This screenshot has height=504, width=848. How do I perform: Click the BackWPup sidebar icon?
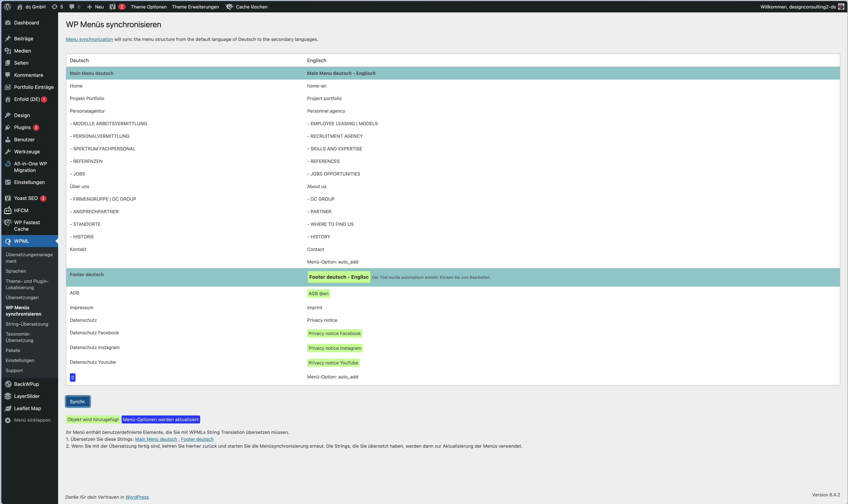[8, 384]
